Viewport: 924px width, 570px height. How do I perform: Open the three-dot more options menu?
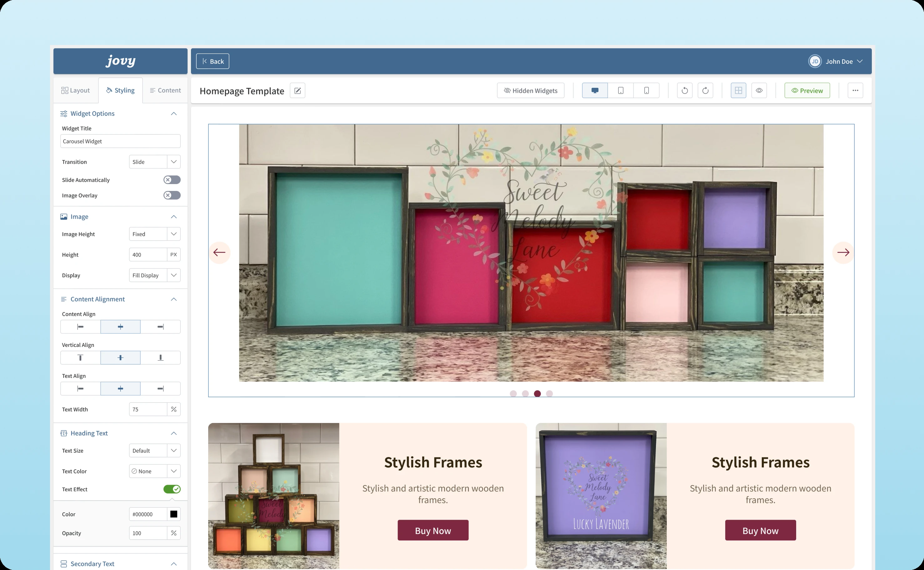pos(855,91)
